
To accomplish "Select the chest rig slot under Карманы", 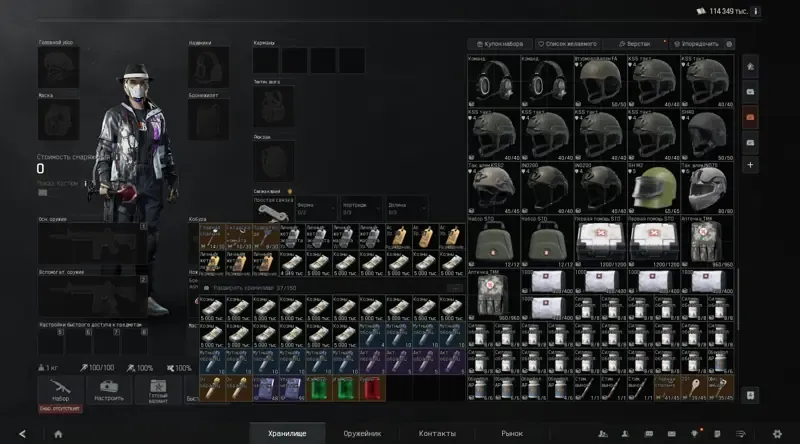I will click(273, 106).
